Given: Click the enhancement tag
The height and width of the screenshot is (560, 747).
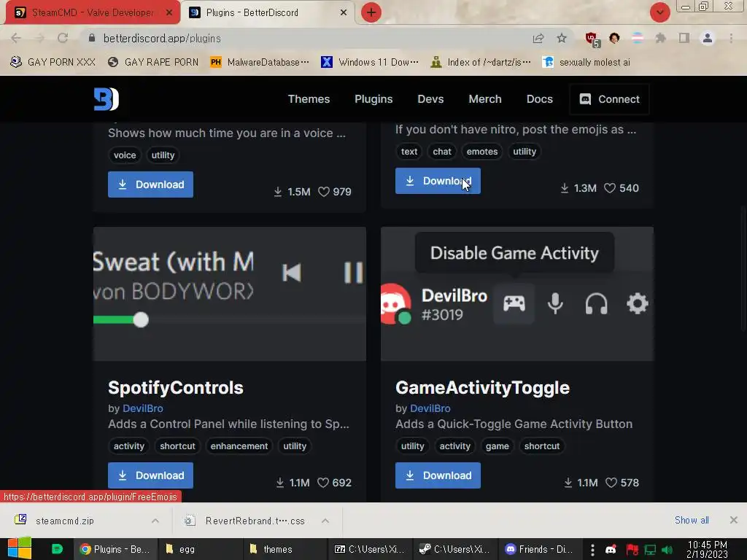Looking at the screenshot, I should click(x=239, y=446).
